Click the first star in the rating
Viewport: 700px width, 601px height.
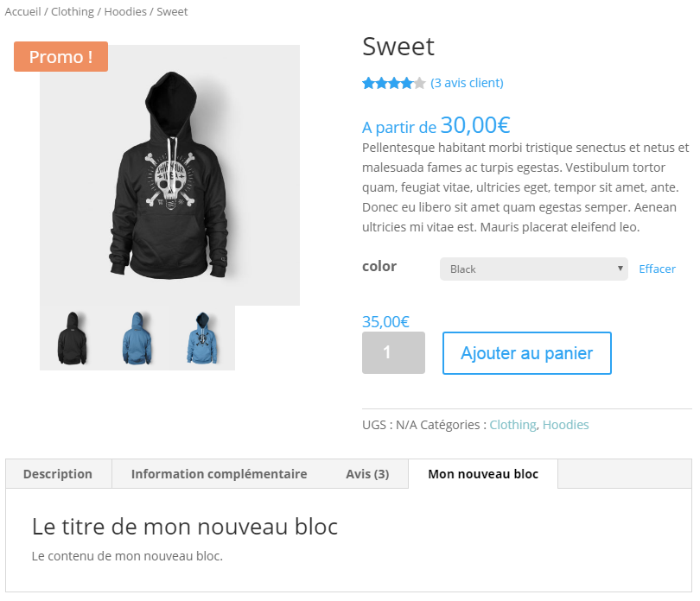(367, 82)
